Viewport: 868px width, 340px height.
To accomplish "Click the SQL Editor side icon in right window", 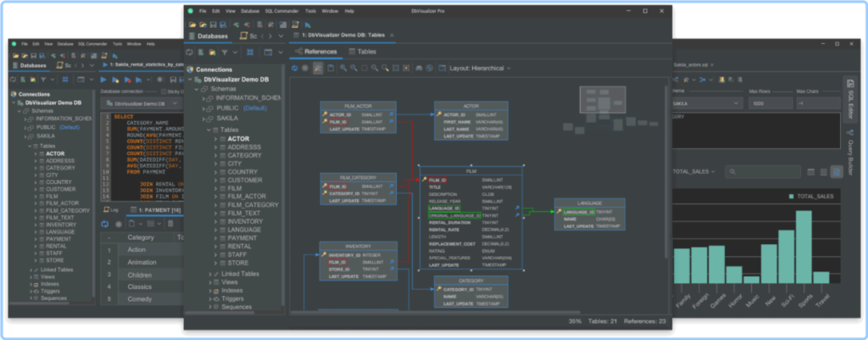I will [x=851, y=84].
